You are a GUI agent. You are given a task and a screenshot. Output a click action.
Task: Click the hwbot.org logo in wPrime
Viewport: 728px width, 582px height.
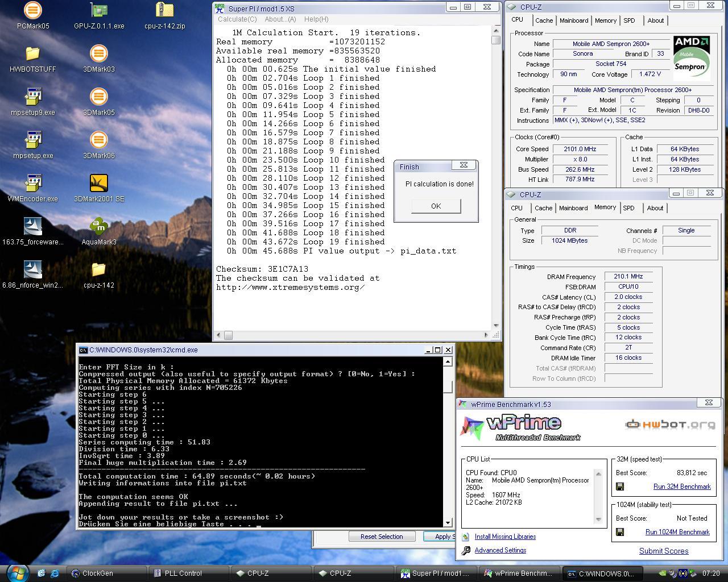point(669,424)
